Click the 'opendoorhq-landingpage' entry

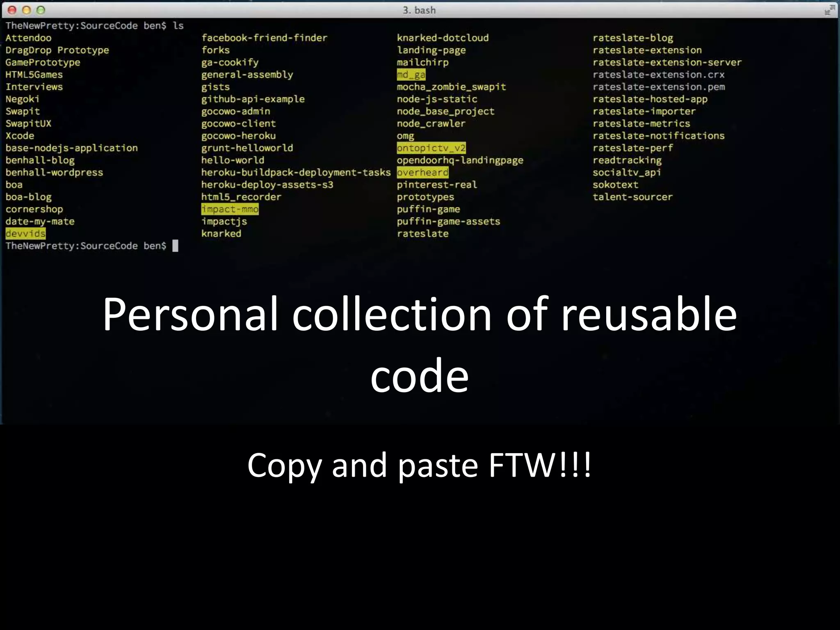[x=460, y=160]
